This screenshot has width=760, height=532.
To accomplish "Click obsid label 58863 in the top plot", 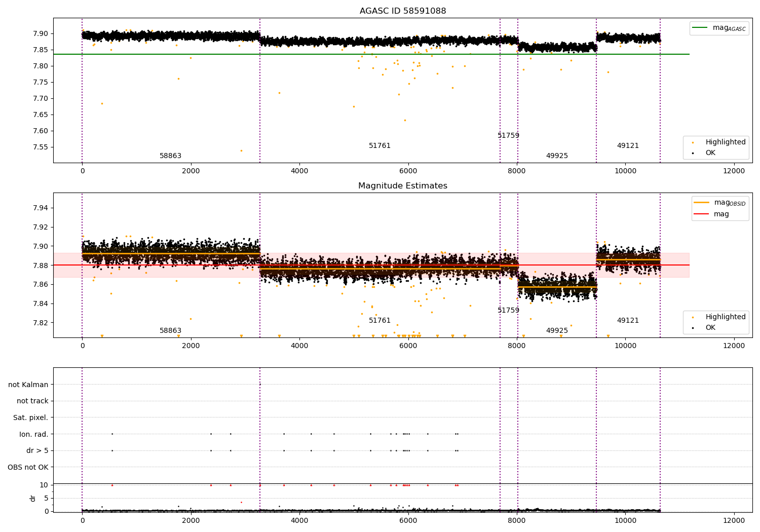I will (x=171, y=156).
